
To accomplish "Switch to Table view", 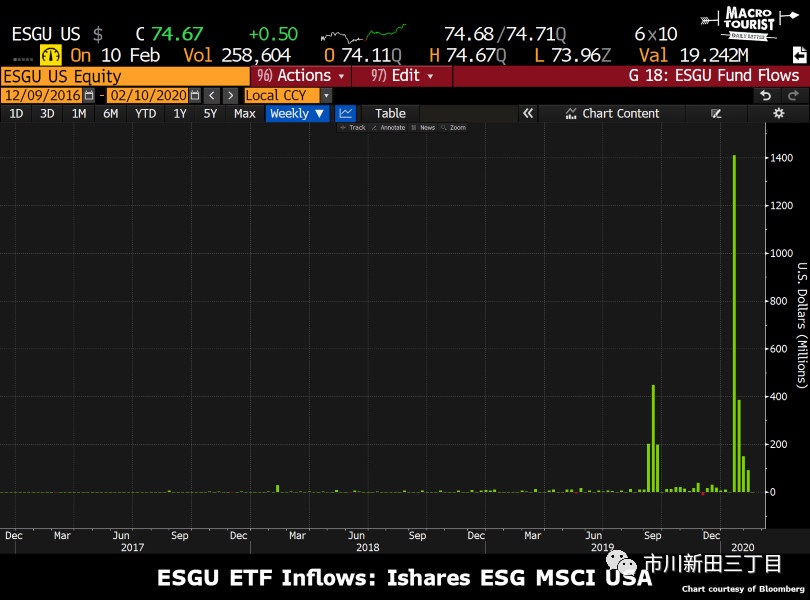I will (390, 114).
